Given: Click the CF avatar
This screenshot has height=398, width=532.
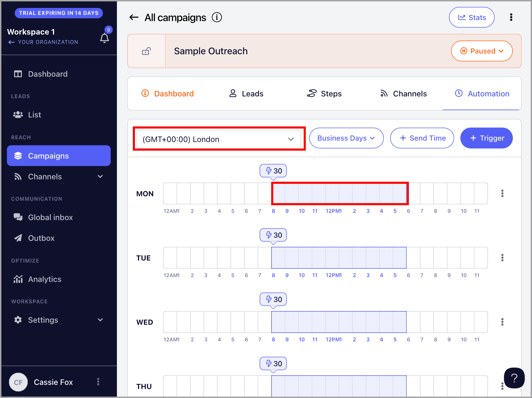Looking at the screenshot, I should click(x=18, y=382).
